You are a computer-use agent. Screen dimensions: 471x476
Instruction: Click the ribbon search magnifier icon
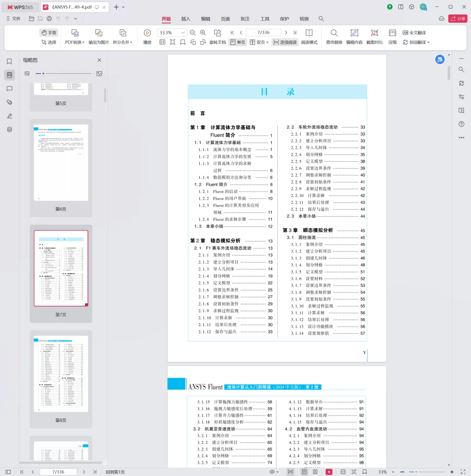point(321,19)
